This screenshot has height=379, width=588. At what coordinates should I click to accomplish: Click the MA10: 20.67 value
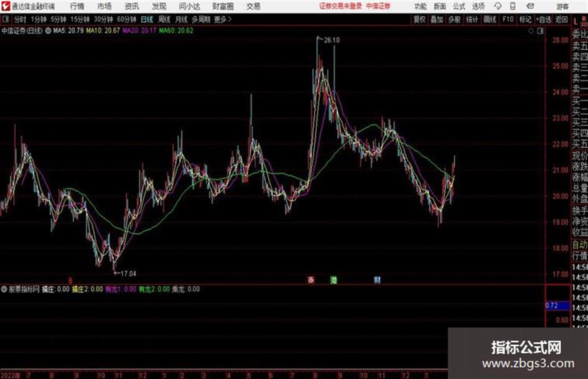[103, 30]
